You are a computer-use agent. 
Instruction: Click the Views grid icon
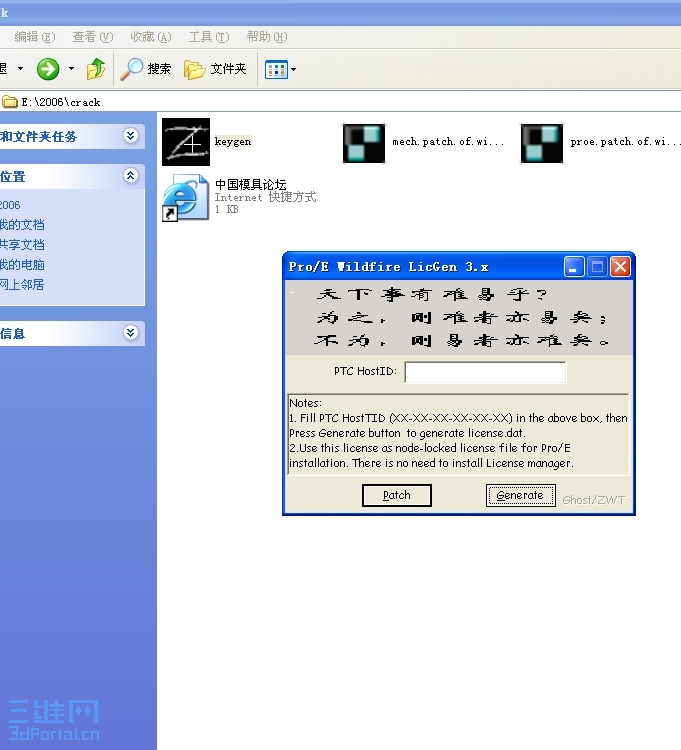tap(276, 69)
